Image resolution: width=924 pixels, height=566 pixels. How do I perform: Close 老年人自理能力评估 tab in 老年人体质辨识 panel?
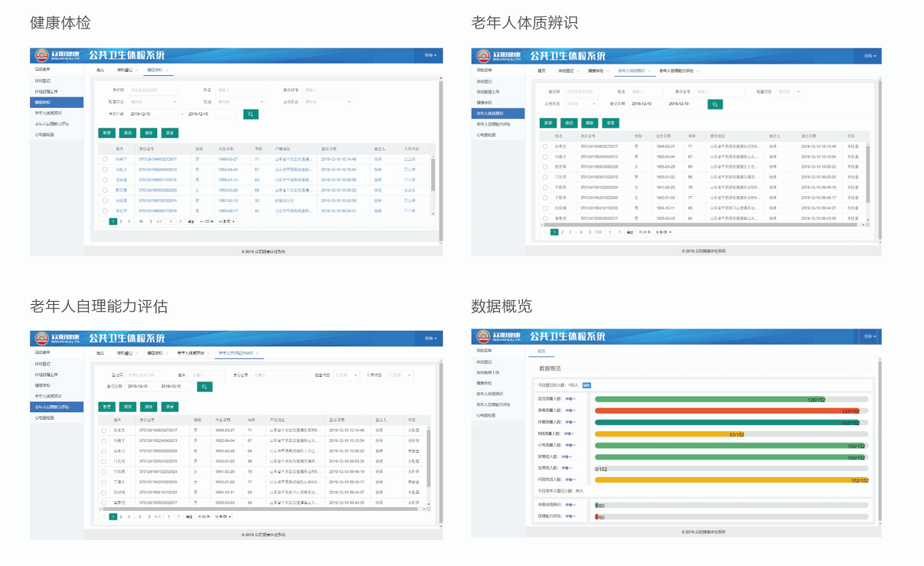point(698,70)
